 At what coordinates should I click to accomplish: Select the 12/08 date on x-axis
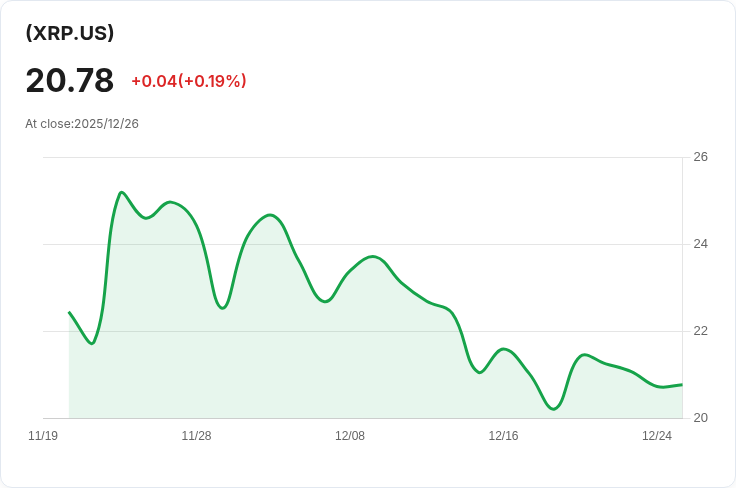350,436
